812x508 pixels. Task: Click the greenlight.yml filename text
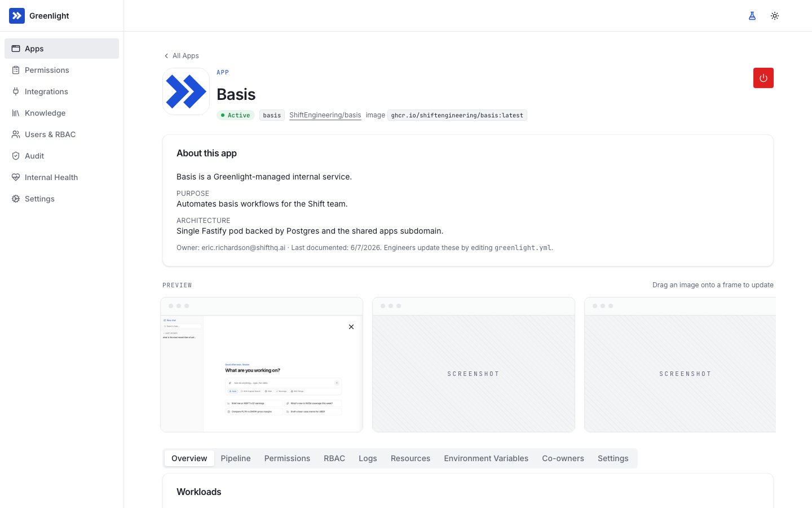point(523,248)
